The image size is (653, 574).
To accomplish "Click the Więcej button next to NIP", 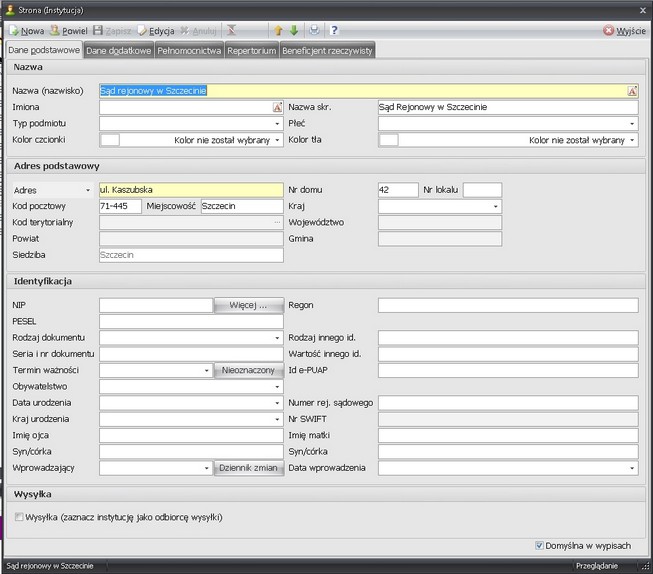I will [248, 306].
